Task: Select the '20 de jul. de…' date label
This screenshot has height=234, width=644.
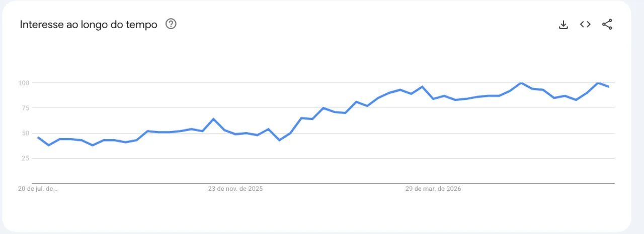Action: [x=38, y=189]
